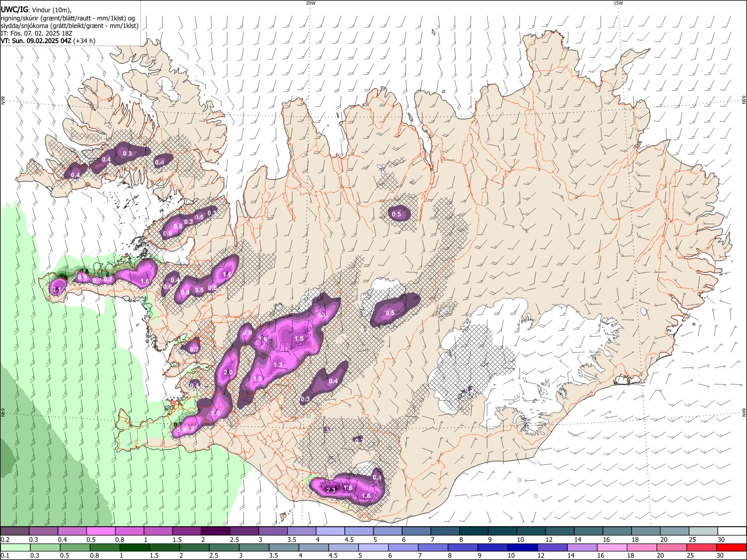Click the 'UWC/IG: Vindur (10m)' title text
Screen dimensions: 747x560
(36, 10)
